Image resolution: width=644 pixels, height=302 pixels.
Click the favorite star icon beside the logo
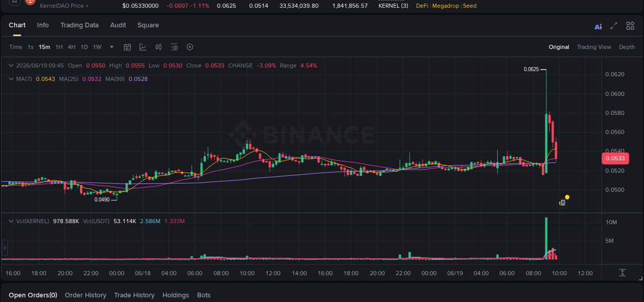coord(14,2)
